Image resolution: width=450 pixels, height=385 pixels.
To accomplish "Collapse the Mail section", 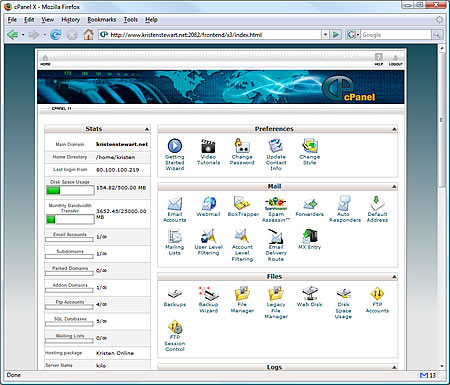I will (394, 186).
